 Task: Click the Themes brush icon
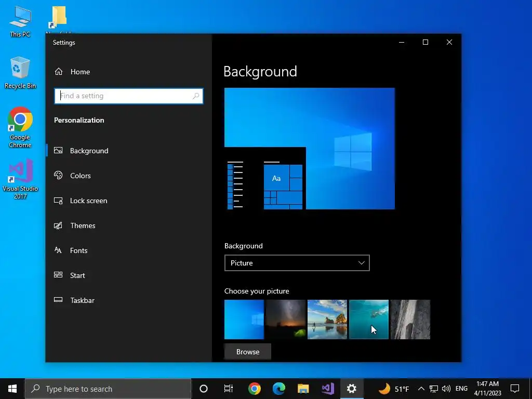(x=58, y=225)
